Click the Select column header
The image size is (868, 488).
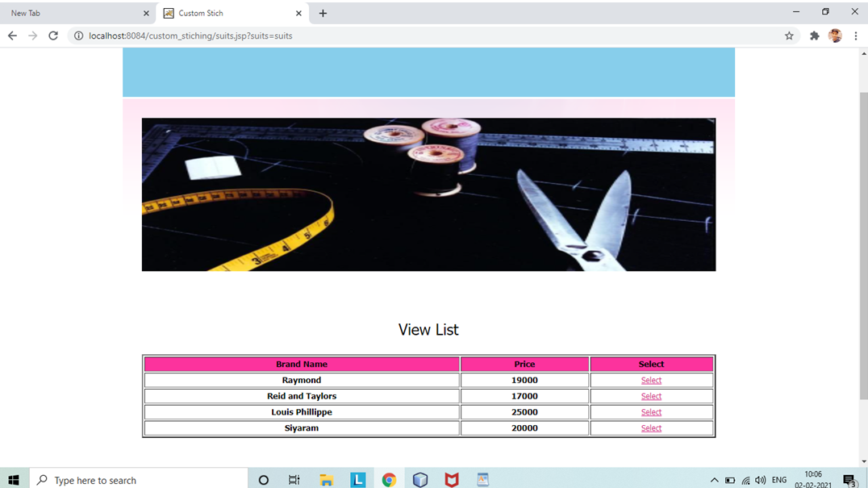(651, 364)
